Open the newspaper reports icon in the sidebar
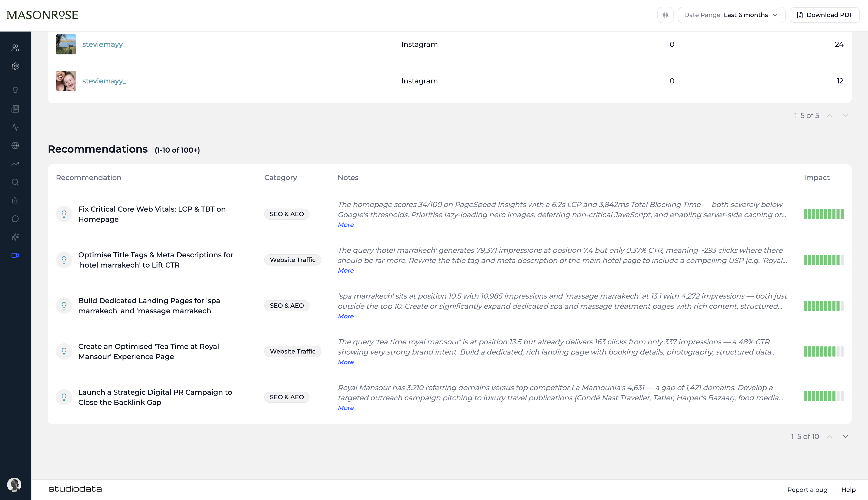Screen dimensions: 868x500 click(x=15, y=109)
